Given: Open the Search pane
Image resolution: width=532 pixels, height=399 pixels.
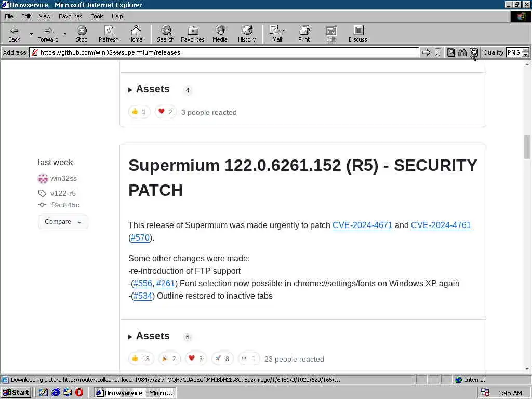Looking at the screenshot, I should coord(166,34).
